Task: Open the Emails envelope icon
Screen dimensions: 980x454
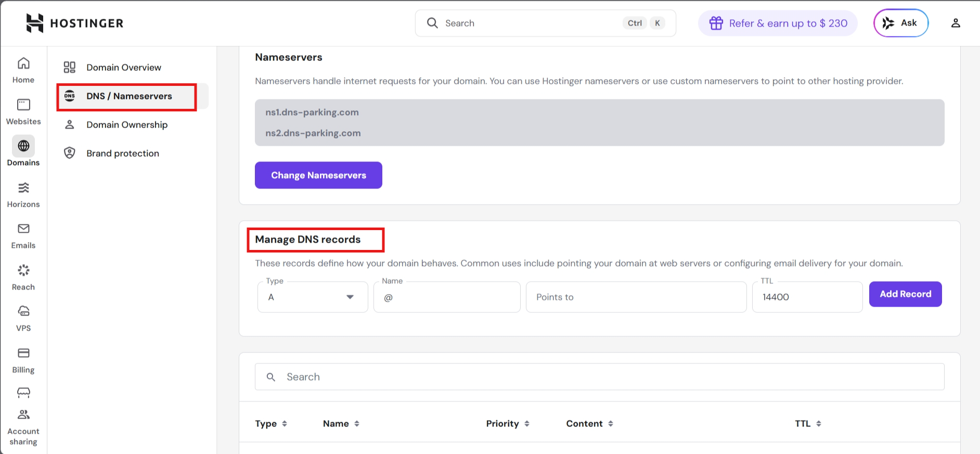Action: (x=23, y=229)
